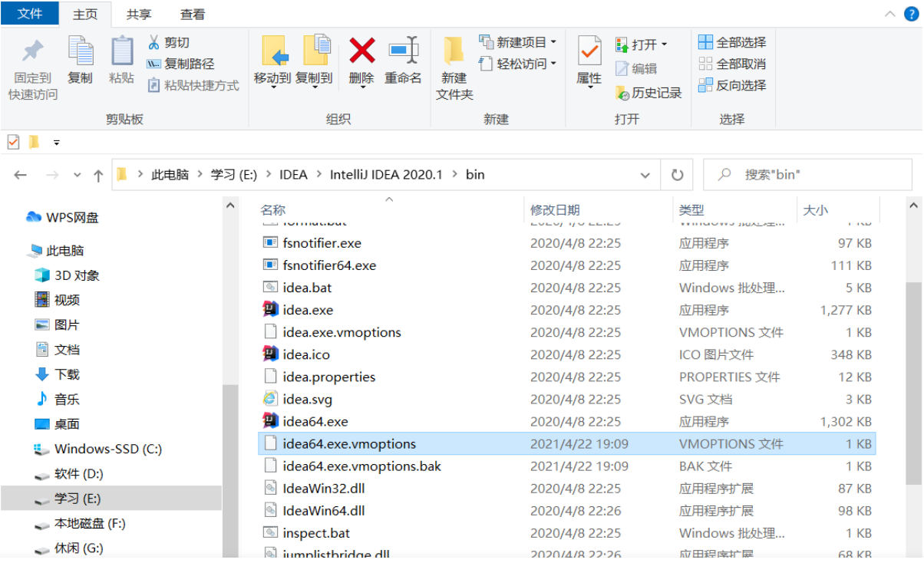This screenshot has width=924, height=563.
Task: Switch to the Share (共享) tab
Action: click(x=139, y=15)
